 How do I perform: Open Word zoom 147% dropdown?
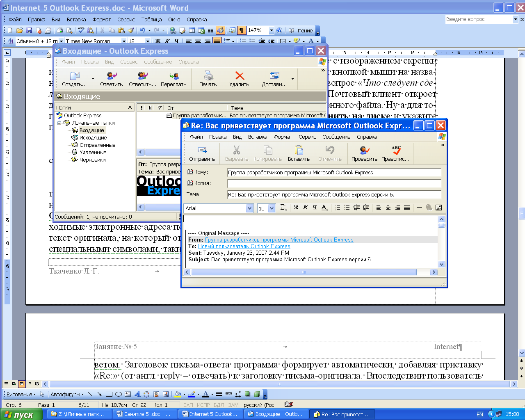tap(271, 30)
